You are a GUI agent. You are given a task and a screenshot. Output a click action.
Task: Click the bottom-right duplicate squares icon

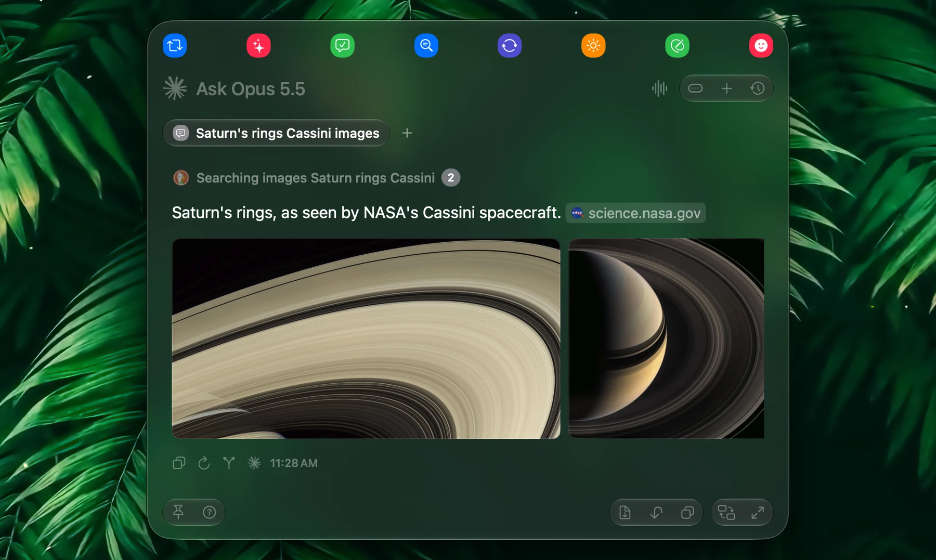click(687, 513)
